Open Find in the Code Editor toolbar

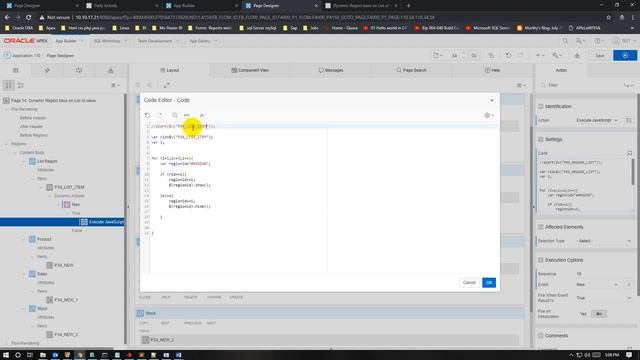click(175, 116)
